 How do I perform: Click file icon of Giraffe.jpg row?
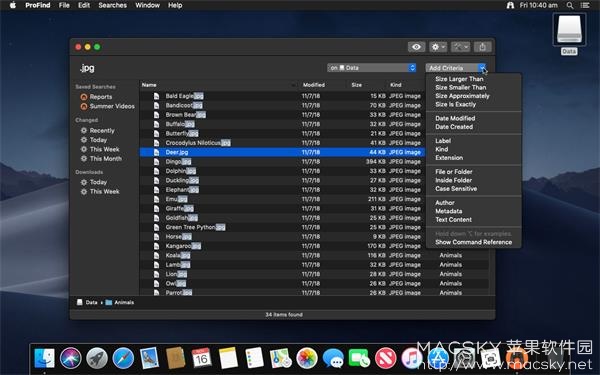click(x=157, y=209)
